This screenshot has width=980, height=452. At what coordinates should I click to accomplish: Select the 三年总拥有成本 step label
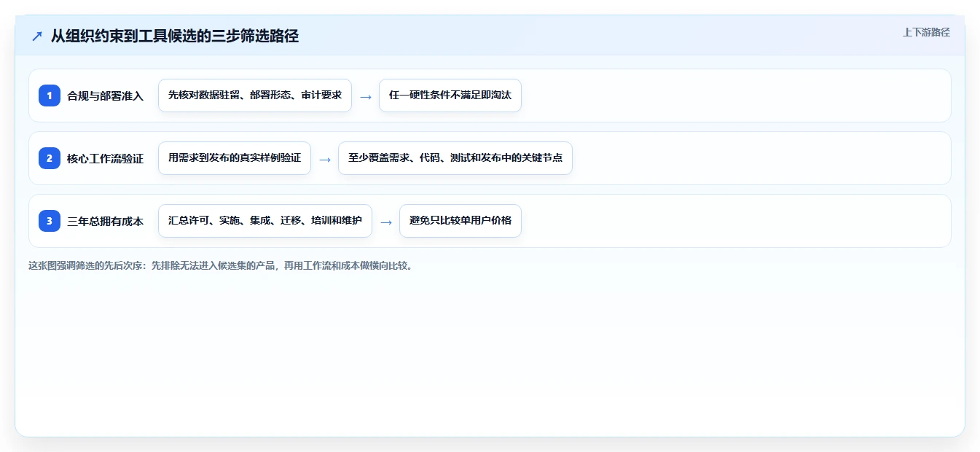[105, 222]
